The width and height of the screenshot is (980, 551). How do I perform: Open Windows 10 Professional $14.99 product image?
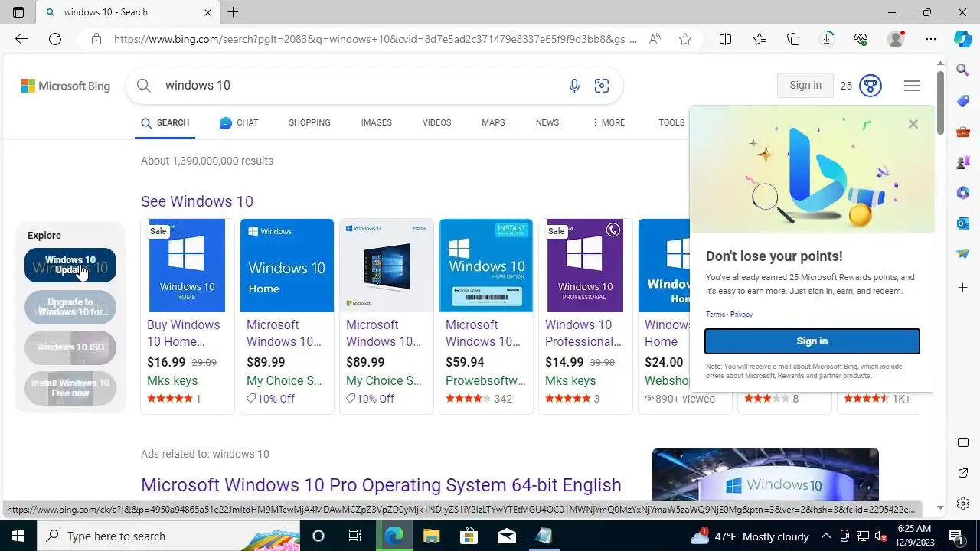(586, 266)
